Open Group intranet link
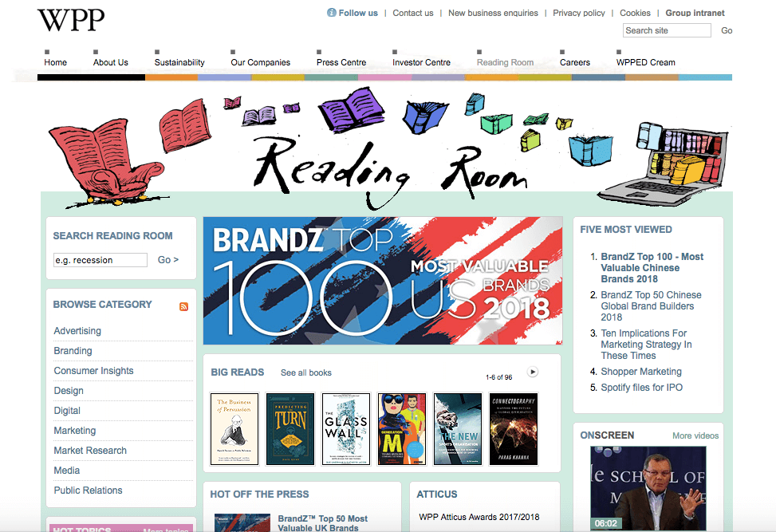This screenshot has height=532, width=776. 695,13
